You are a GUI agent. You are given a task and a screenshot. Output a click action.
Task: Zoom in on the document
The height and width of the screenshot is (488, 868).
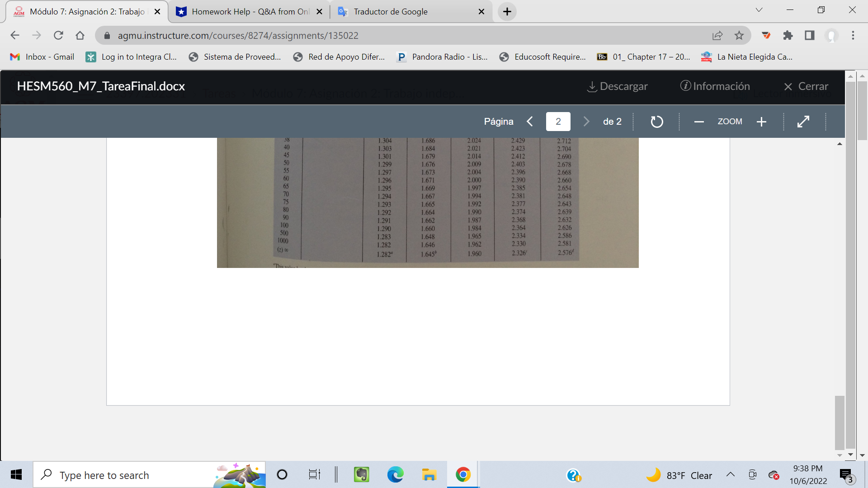click(762, 121)
